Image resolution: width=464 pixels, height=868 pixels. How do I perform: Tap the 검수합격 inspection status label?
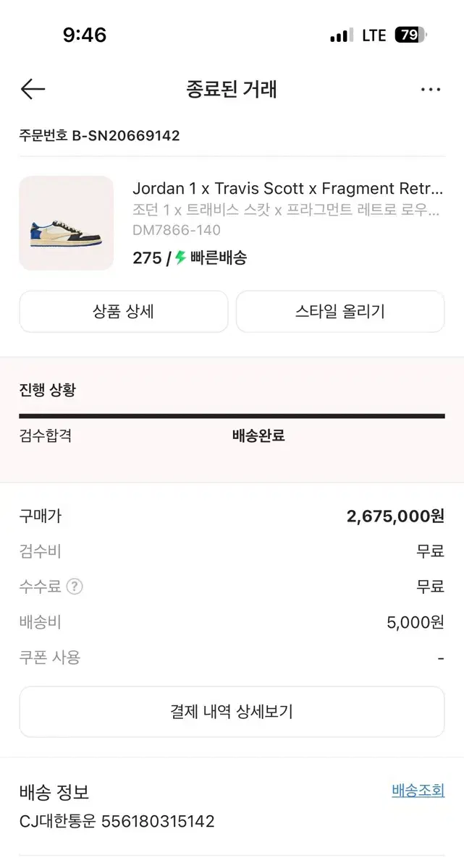[45, 436]
